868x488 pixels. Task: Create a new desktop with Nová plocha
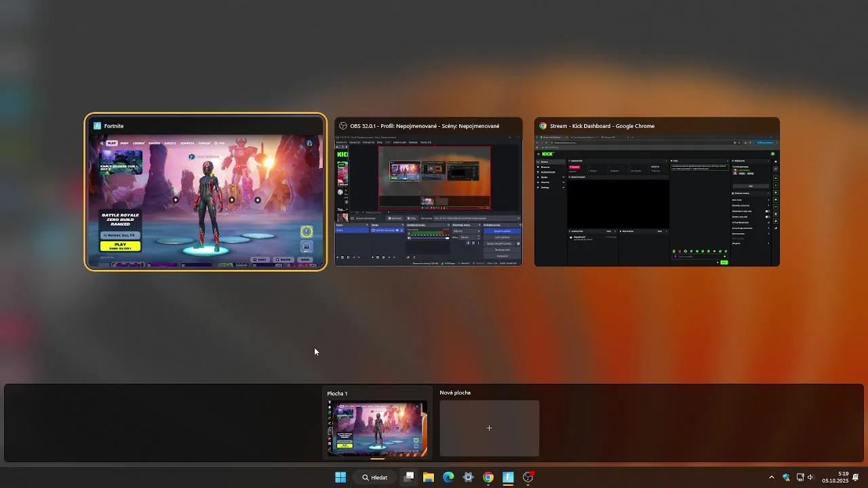(x=490, y=428)
